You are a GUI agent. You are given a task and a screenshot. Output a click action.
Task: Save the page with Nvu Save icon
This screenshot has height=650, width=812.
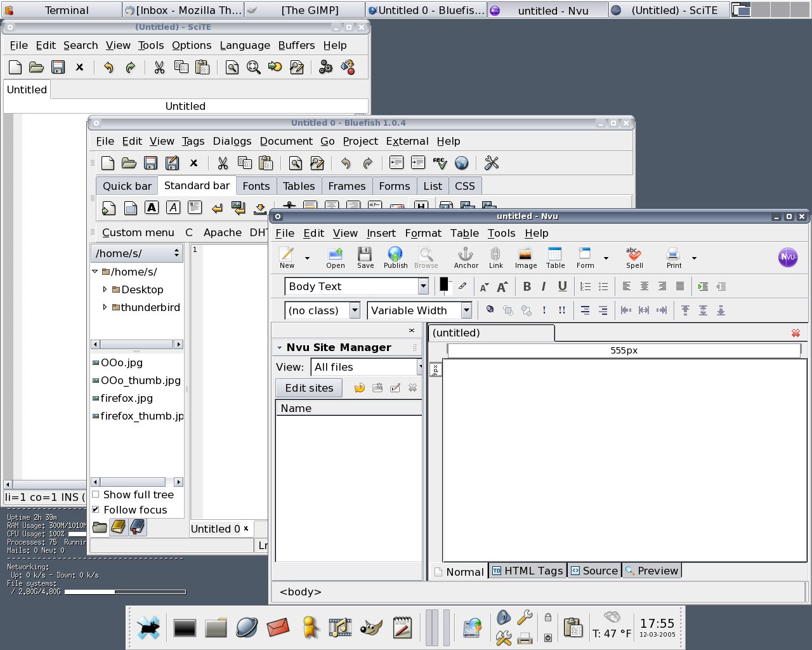pyautogui.click(x=365, y=258)
